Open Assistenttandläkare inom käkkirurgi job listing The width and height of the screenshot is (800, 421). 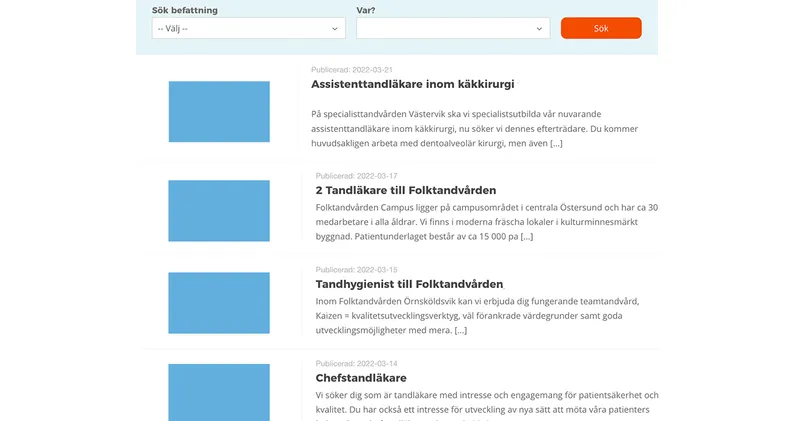pos(413,84)
